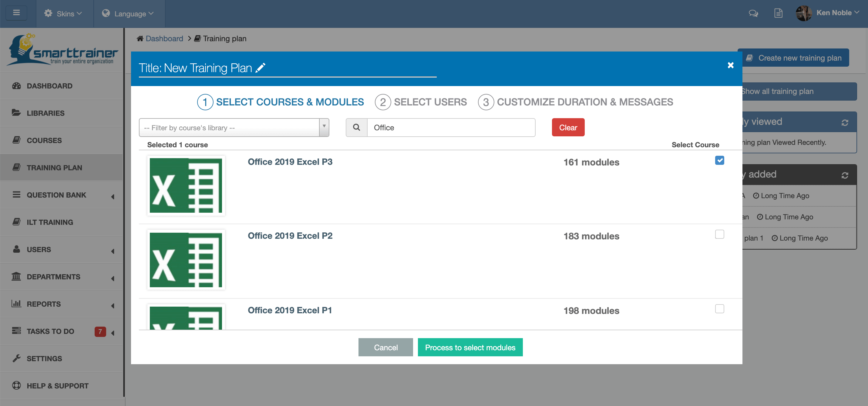Expand the Users submenu arrow

(113, 251)
